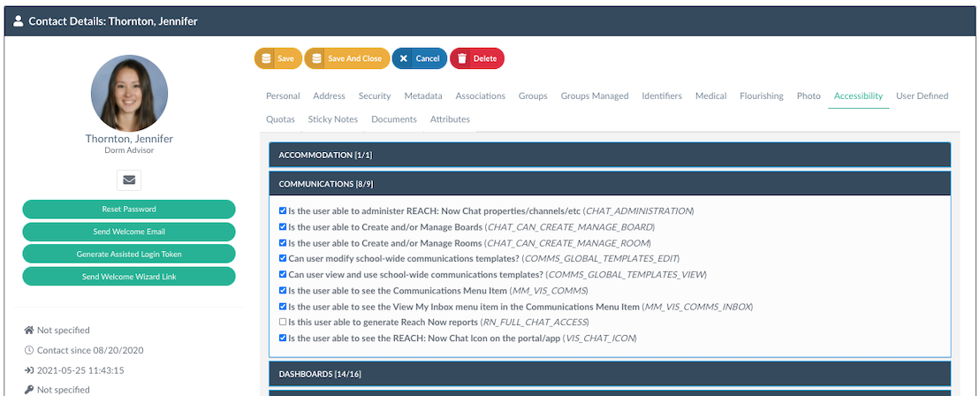Collapse the COMMUNICATIONS [8/9] section
The height and width of the screenshot is (396, 980).
(610, 184)
